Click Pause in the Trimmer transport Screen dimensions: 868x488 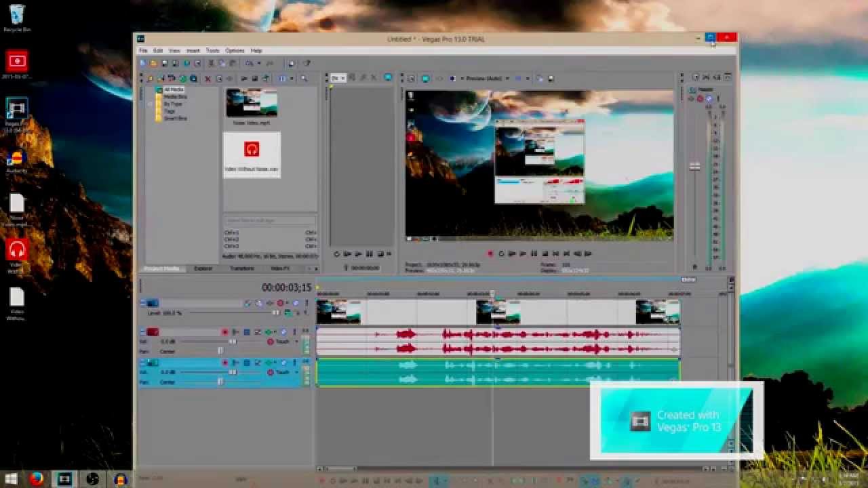pyautogui.click(x=369, y=254)
